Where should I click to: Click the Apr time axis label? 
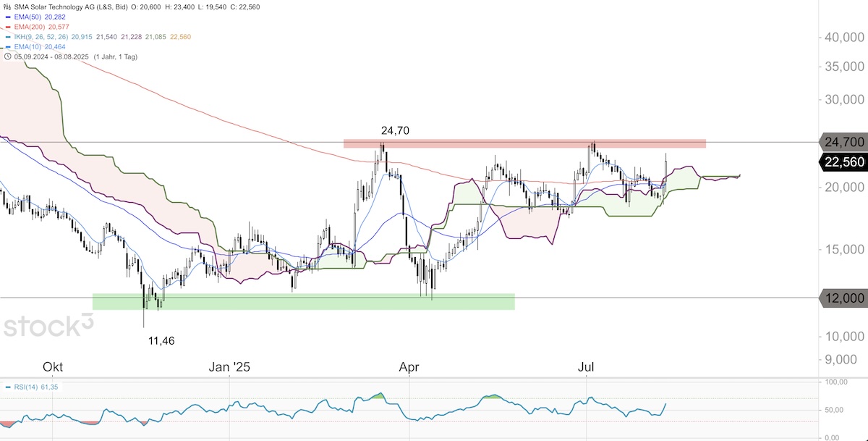409,367
